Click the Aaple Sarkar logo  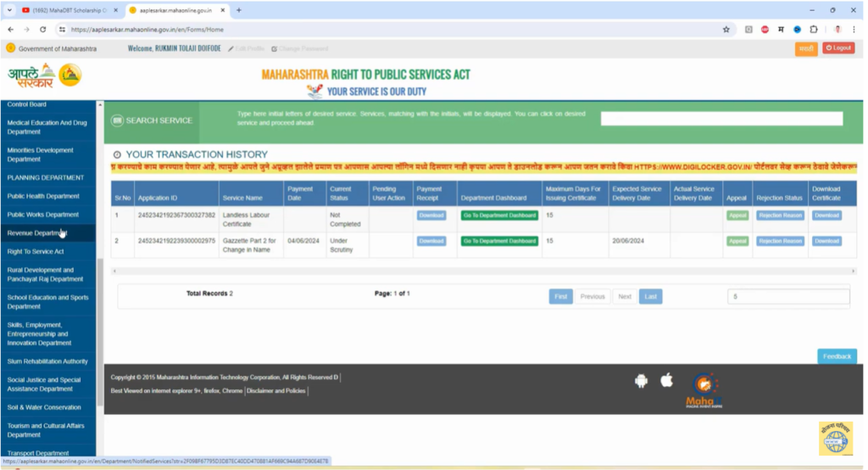click(44, 76)
